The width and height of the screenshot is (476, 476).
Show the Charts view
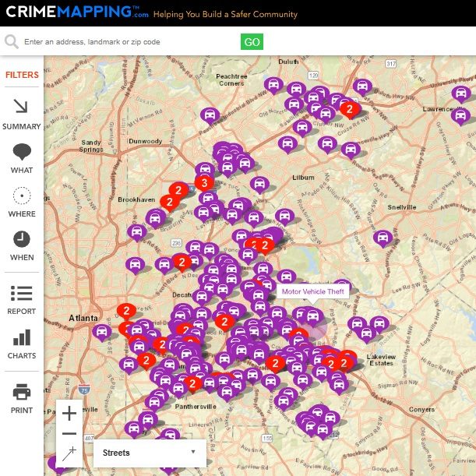tap(22, 343)
